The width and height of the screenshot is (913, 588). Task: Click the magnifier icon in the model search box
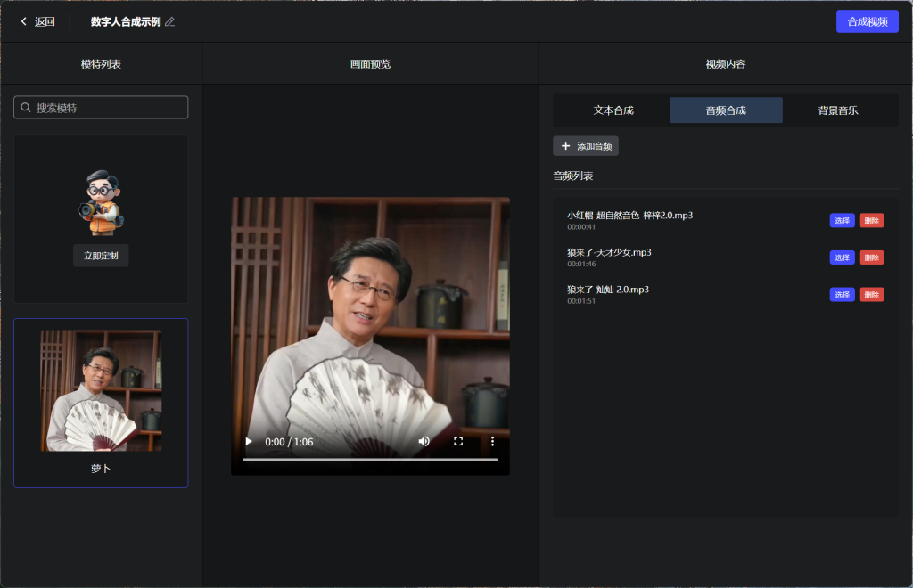coord(26,108)
